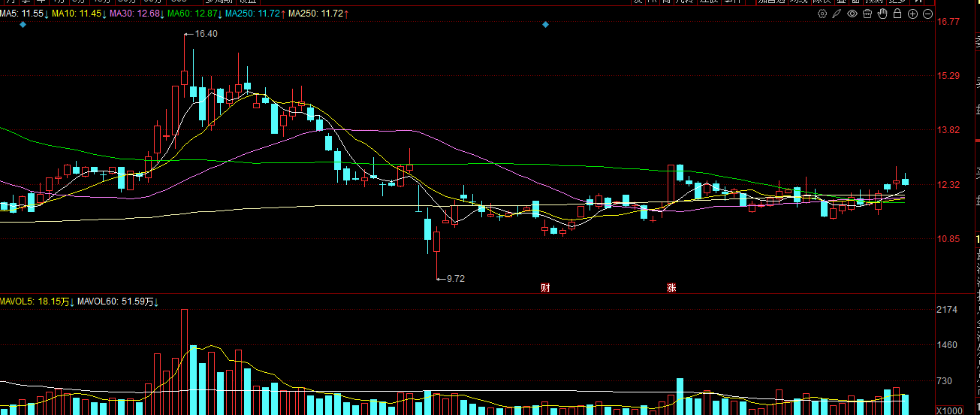This screenshot has width=980, height=415.
Task: Open the red 涨 event marker
Action: (x=671, y=287)
